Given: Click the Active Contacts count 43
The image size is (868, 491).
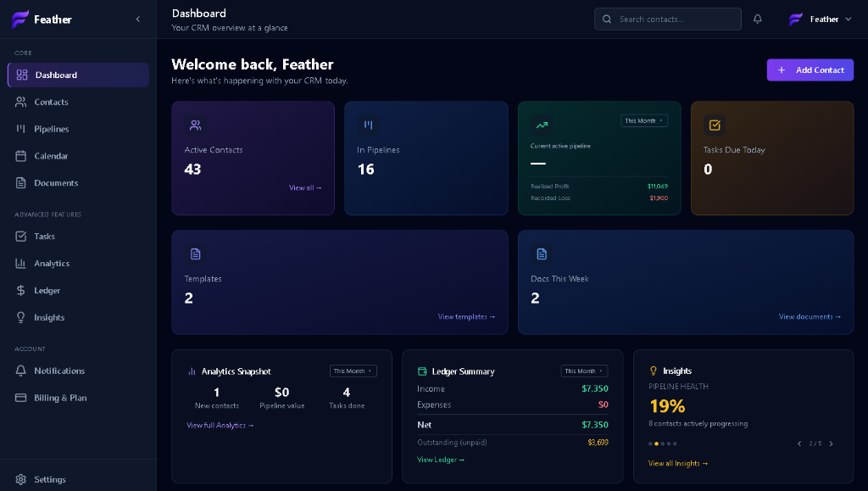Looking at the screenshot, I should click(x=192, y=170).
